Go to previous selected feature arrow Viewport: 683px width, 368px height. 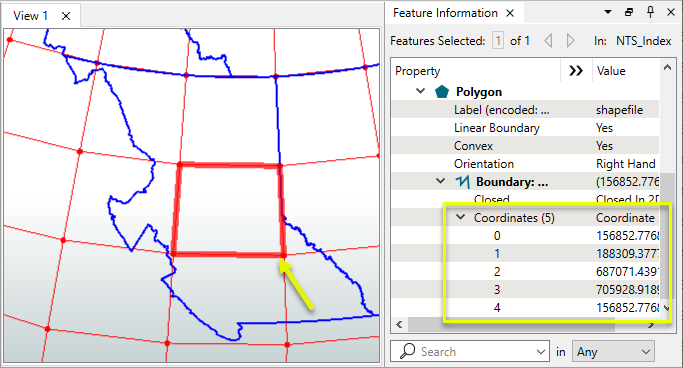[x=548, y=41]
